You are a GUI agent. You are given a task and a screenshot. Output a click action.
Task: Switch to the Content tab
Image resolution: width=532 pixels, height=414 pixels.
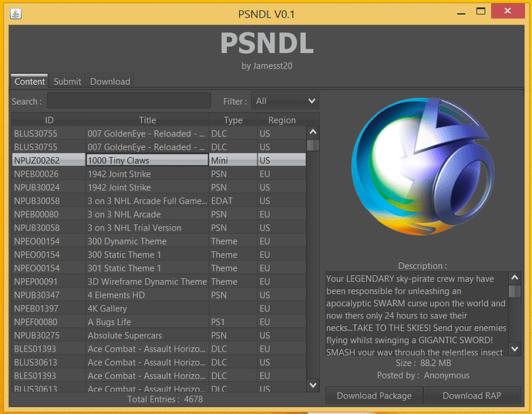(x=29, y=82)
